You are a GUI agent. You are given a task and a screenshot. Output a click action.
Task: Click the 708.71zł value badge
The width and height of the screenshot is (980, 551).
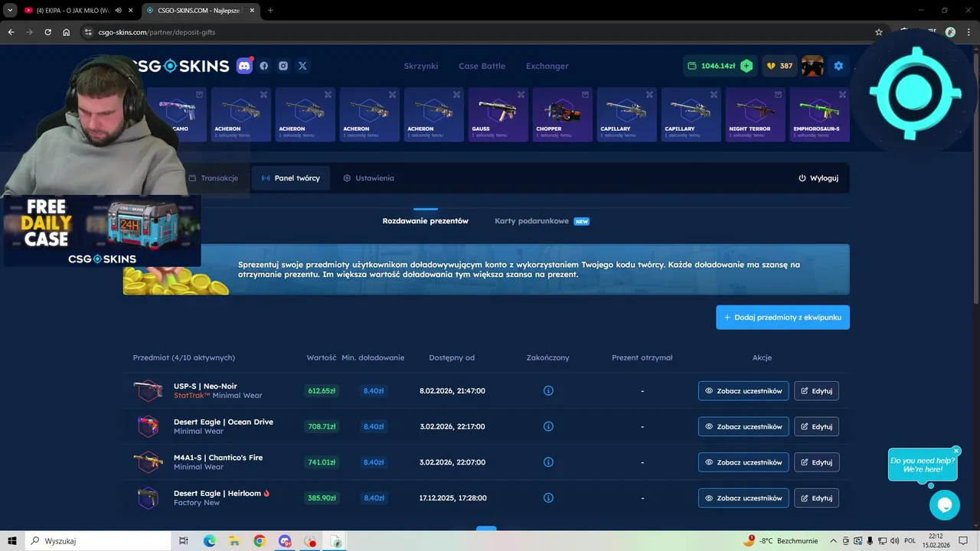322,426
